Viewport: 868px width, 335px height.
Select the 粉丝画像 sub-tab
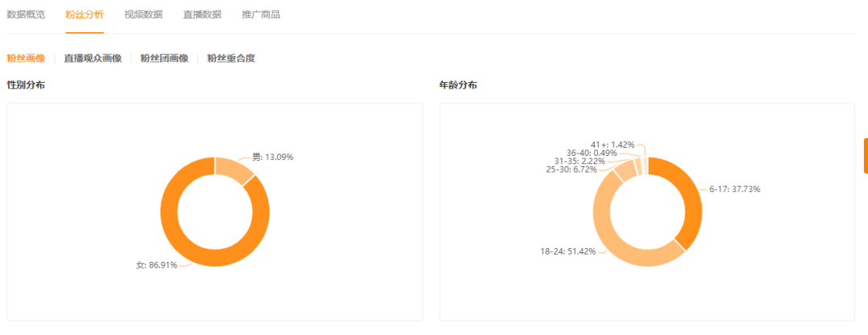(x=26, y=58)
